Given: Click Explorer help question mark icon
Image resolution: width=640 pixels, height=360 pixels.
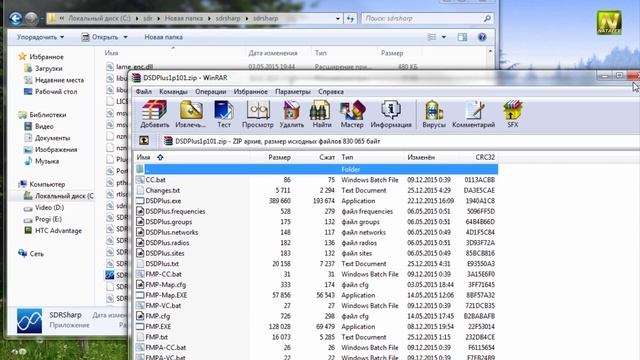Looking at the screenshot, I should tap(482, 37).
